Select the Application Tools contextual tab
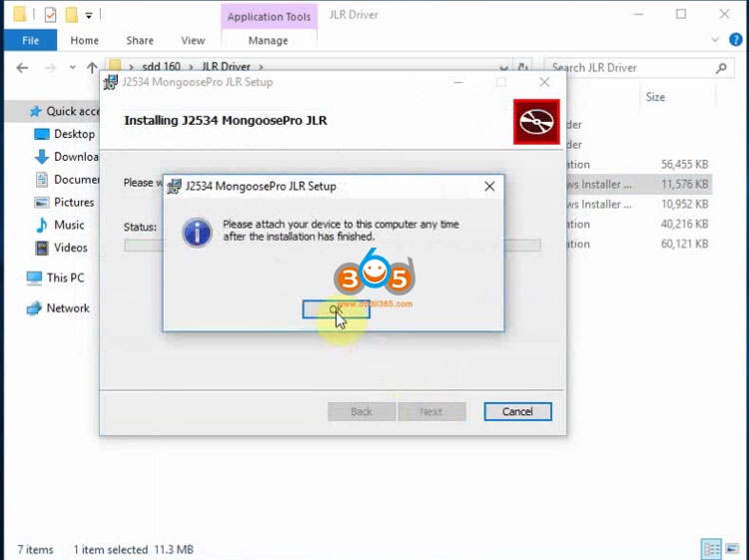The height and width of the screenshot is (560, 749). [269, 17]
